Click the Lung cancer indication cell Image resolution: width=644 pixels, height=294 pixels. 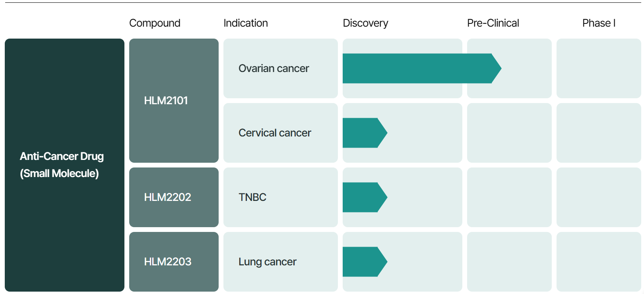[x=281, y=262]
